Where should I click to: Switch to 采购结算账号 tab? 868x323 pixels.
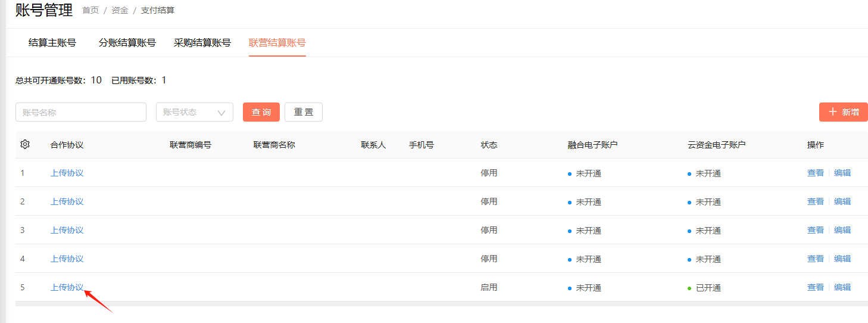202,43
